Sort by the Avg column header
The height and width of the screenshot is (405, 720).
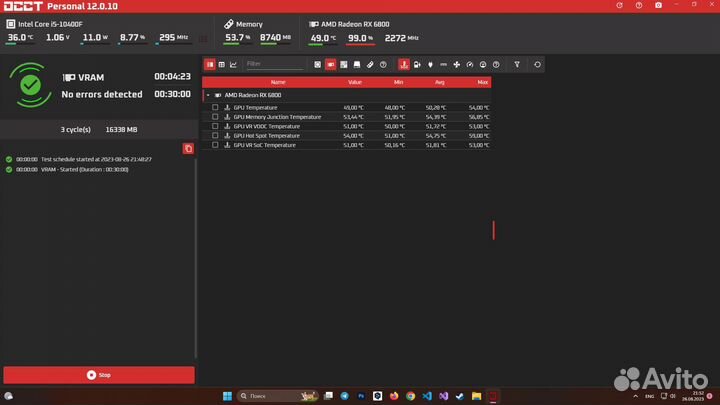(439, 82)
